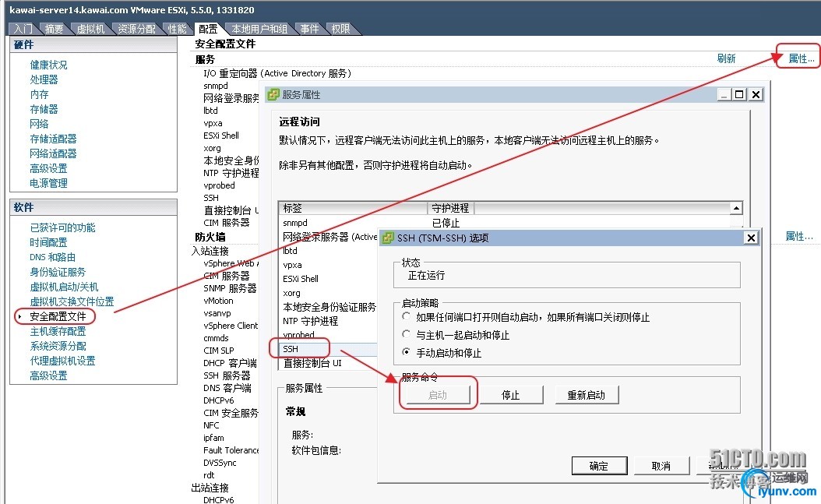The image size is (821, 504).
Task: Click the 重新启动 service button
Action: (586, 395)
